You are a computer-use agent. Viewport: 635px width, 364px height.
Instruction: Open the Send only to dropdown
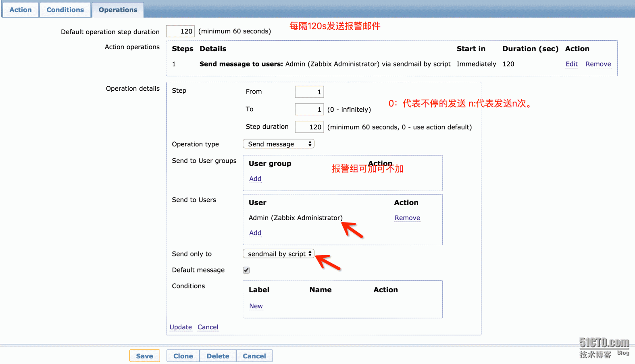click(279, 254)
